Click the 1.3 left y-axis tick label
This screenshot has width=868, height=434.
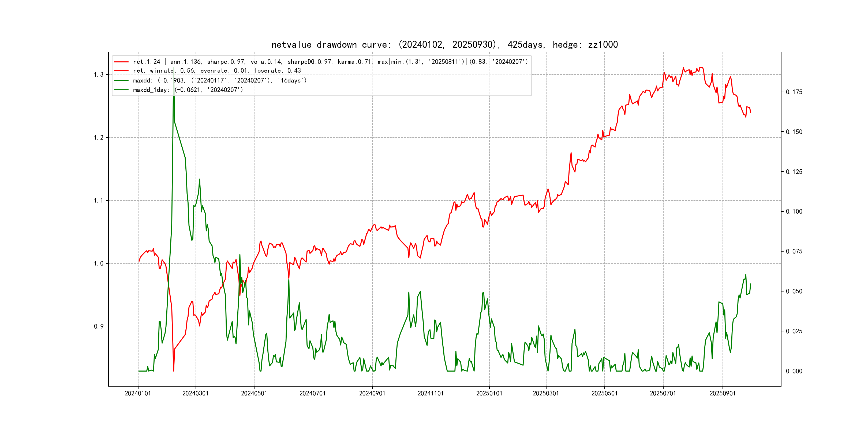[98, 74]
